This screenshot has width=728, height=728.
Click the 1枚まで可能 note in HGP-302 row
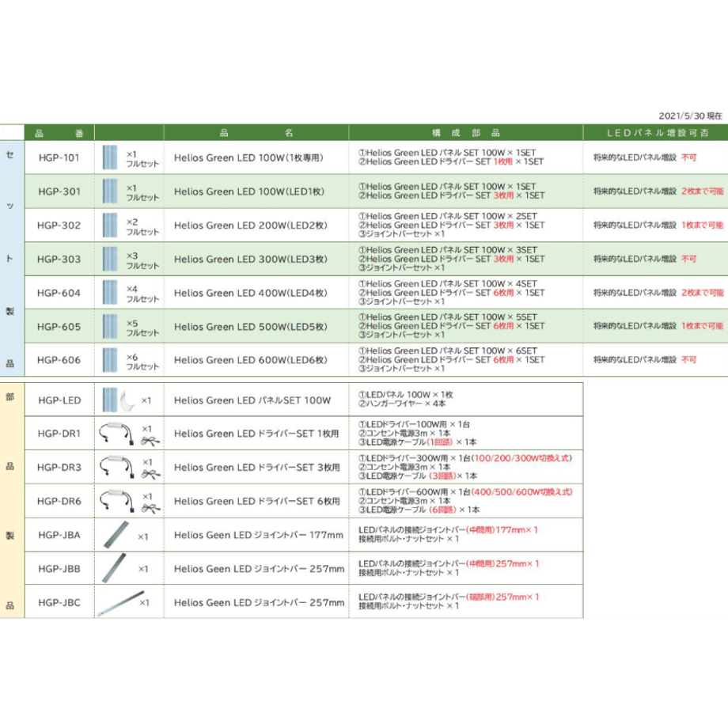703,226
